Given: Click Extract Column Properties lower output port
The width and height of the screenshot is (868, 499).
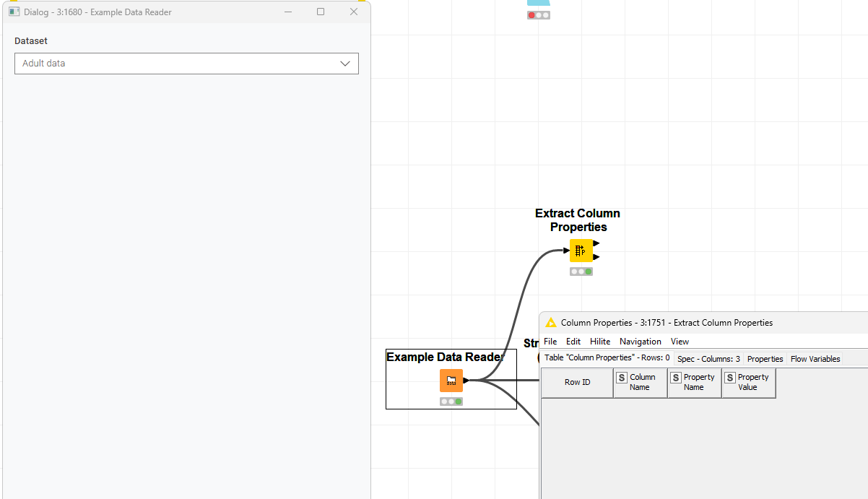Looking at the screenshot, I should 596,257.
